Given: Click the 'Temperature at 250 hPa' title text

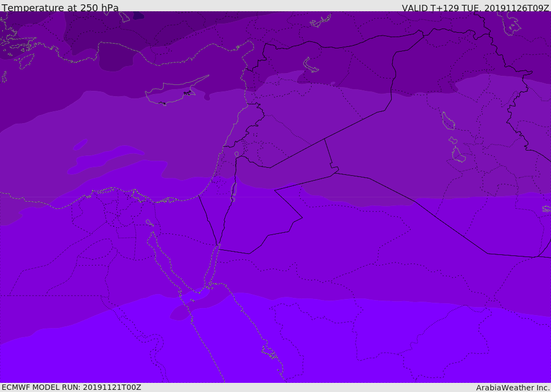Looking at the screenshot, I should pos(60,8).
